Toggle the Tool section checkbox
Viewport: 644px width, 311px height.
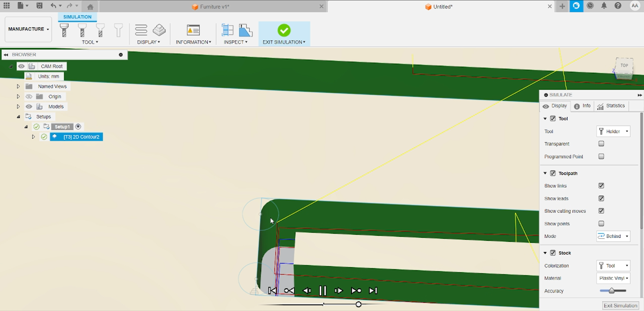click(553, 118)
